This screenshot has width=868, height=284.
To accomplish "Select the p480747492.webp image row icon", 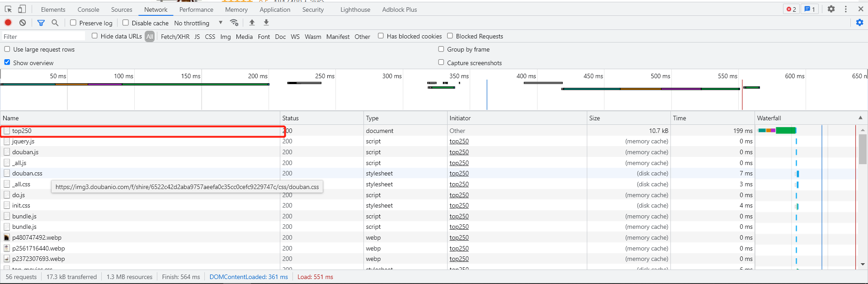I will coord(7,237).
